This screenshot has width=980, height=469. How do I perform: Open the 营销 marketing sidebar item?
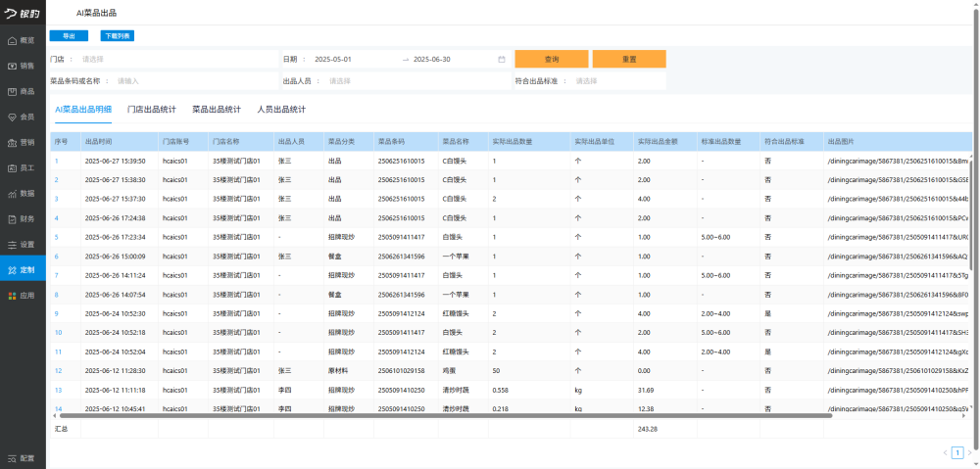point(23,142)
